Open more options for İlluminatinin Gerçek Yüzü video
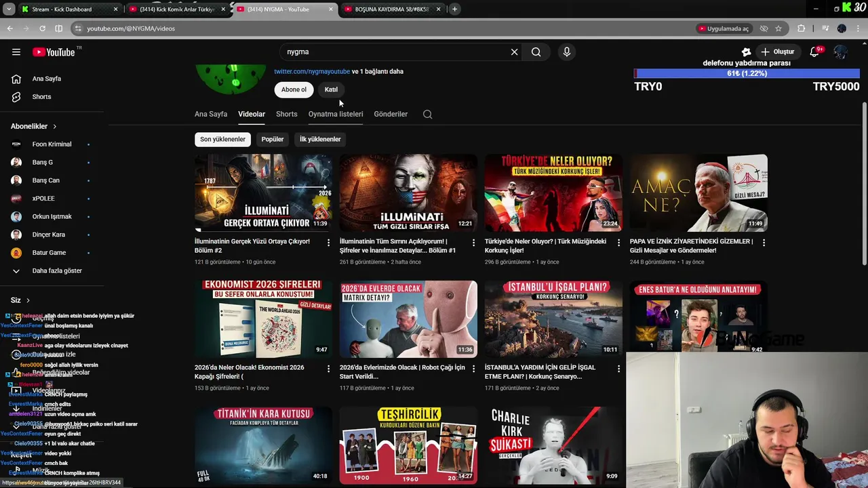This screenshot has width=868, height=488. 328,243
